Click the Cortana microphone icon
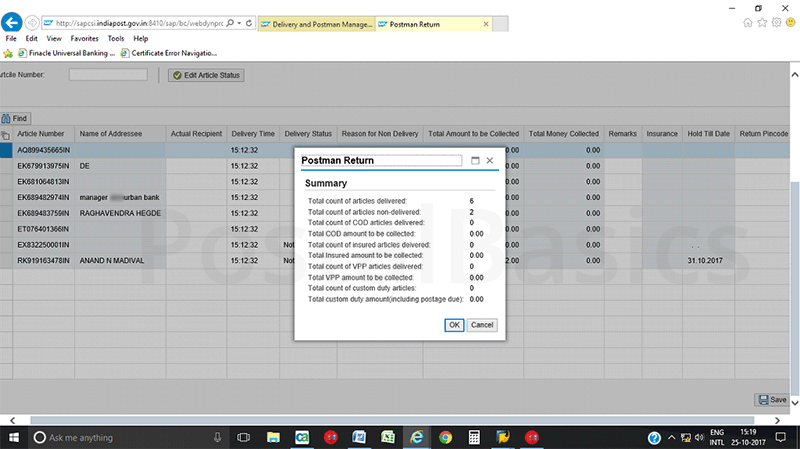 pyautogui.click(x=217, y=437)
